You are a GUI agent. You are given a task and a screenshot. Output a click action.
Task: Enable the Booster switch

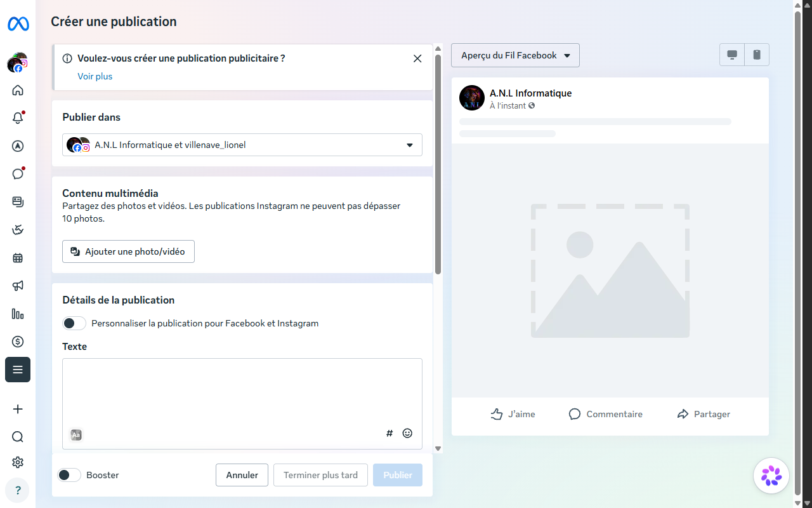69,475
